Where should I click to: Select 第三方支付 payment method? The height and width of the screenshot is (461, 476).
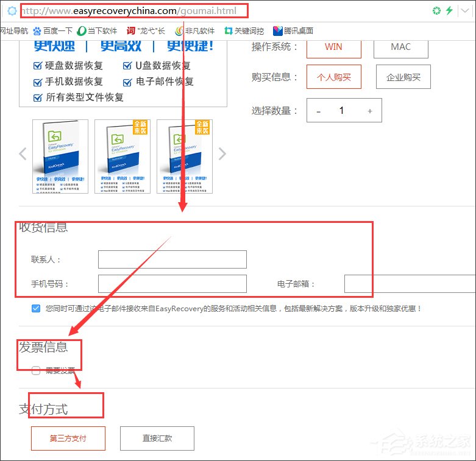68,438
